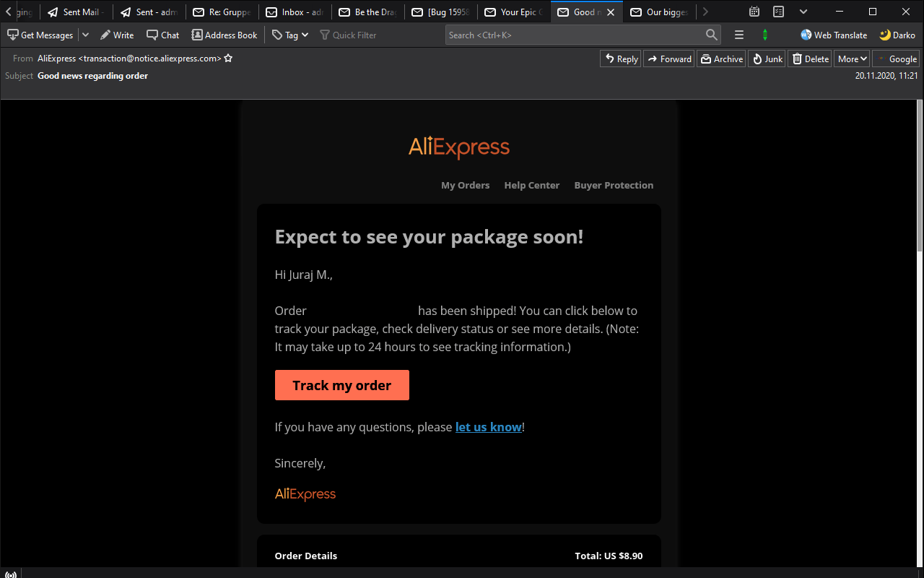Compose a new message with Write
Image resolution: width=924 pixels, height=578 pixels.
117,35
